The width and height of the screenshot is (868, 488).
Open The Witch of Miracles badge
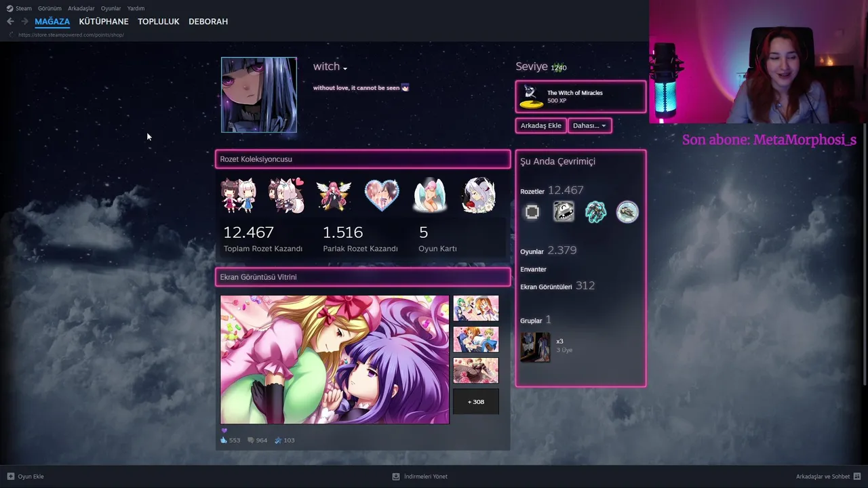coord(580,97)
